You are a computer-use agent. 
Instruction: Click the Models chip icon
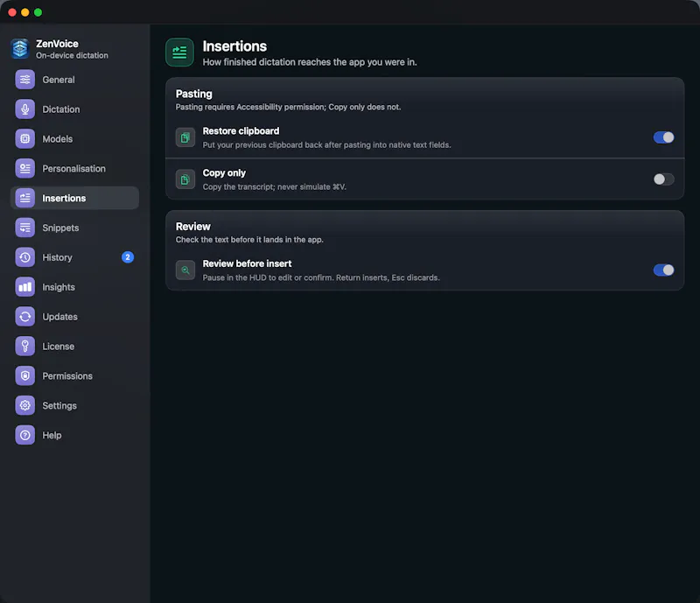click(x=25, y=138)
